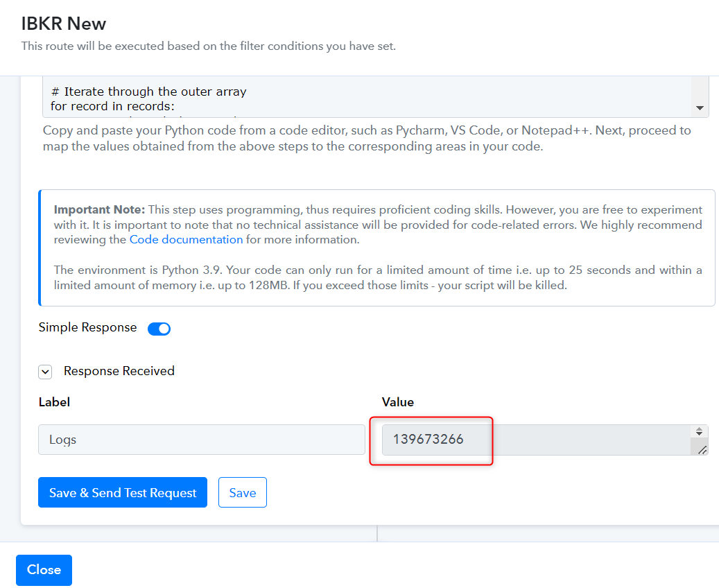Screen dimensions: 719x588
Task: Click the value field showing 139673266
Action: coord(545,440)
